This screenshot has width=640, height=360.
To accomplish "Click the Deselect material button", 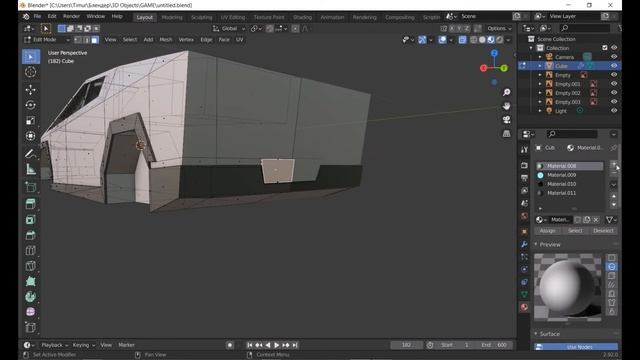I will [603, 231].
